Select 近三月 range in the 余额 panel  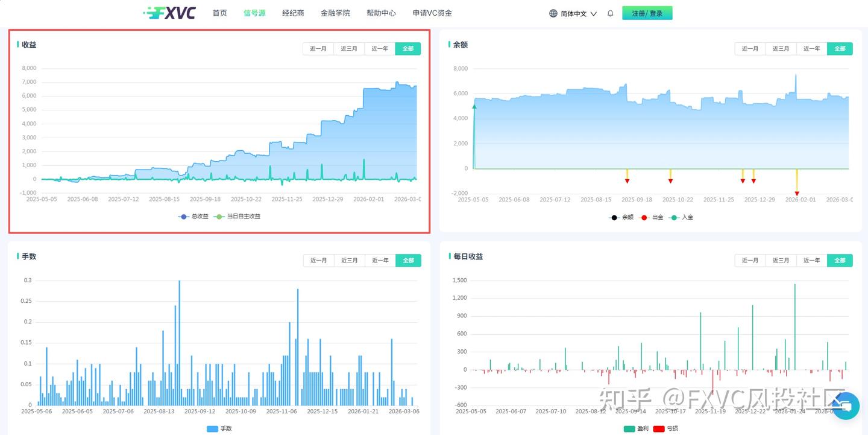[781, 48]
